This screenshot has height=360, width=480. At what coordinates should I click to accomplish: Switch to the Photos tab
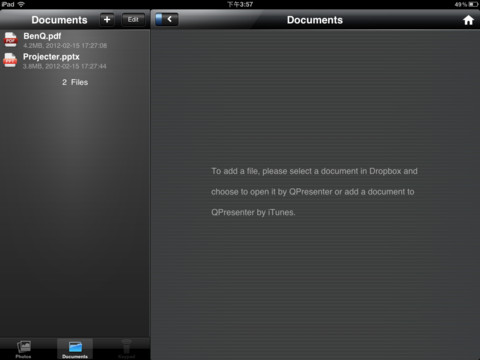tap(23, 349)
